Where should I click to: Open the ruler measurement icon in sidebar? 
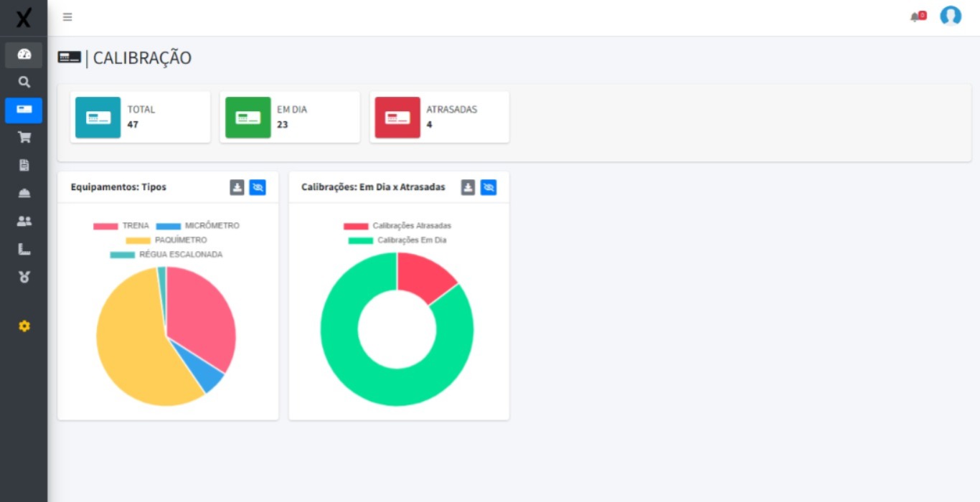24,250
